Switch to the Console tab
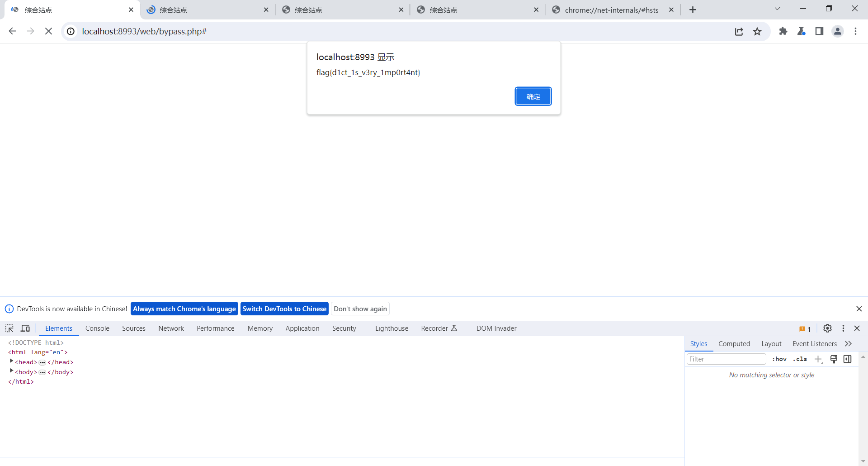Image resolution: width=868 pixels, height=466 pixels. 97,328
